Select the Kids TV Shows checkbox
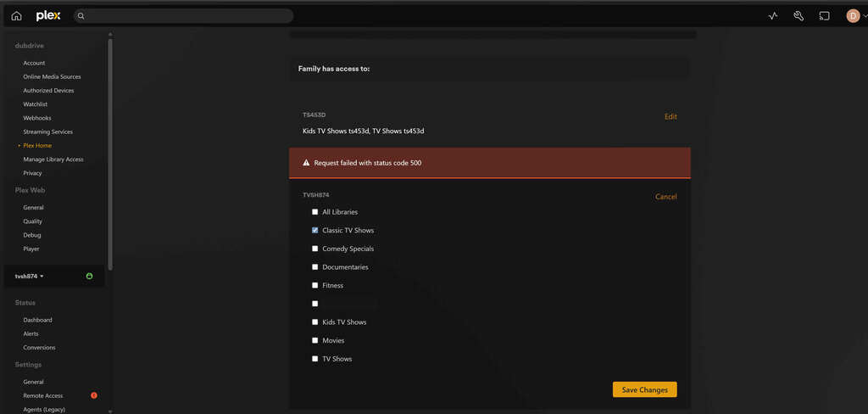868x414 pixels. point(315,322)
